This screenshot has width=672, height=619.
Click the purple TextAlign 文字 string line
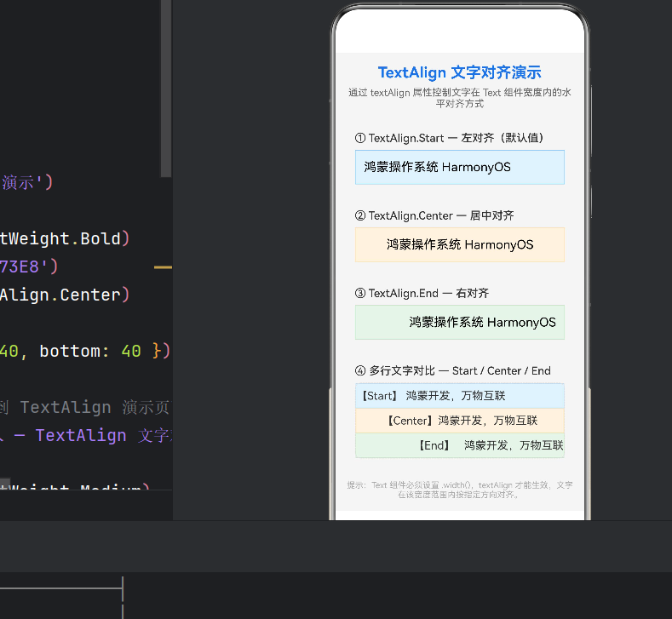[86, 436]
